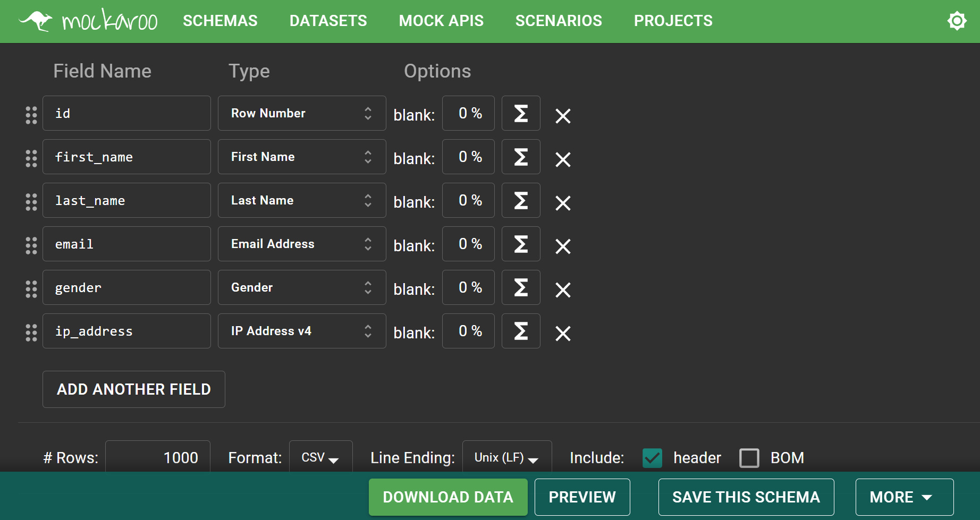Grab the drag handle for last_name row
980x520 pixels.
pos(31,202)
